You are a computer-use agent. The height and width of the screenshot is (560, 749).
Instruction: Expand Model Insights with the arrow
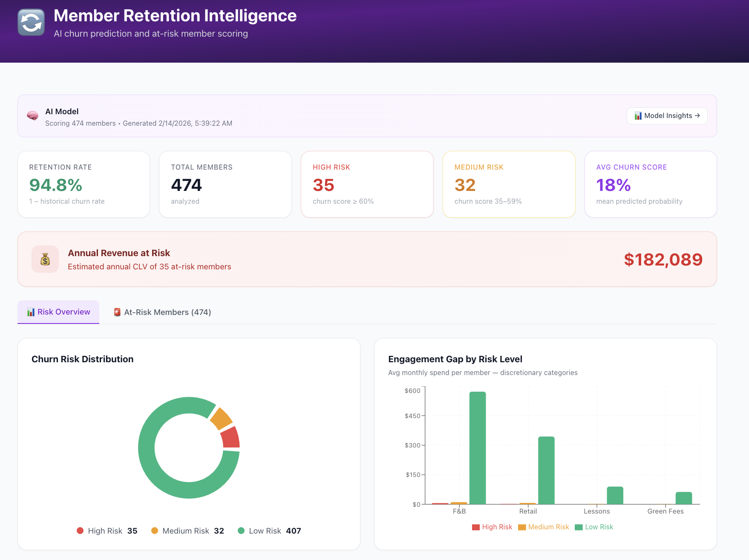[697, 115]
